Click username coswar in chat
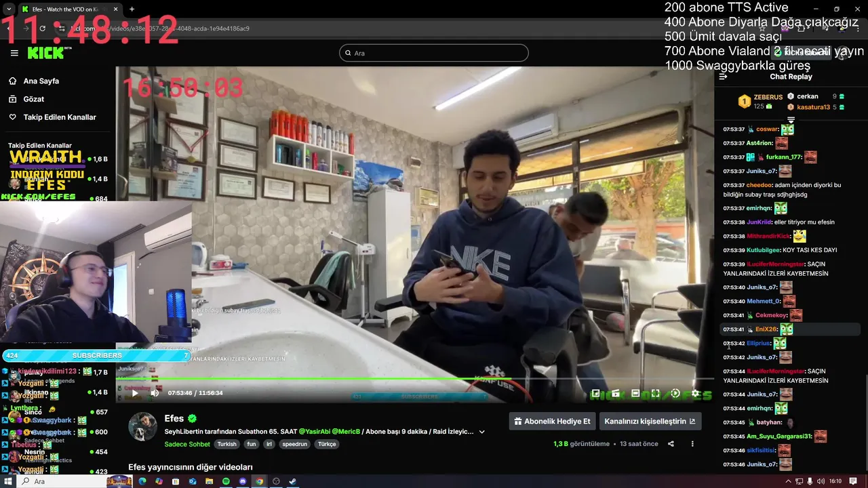This screenshot has width=868, height=488. [x=768, y=129]
